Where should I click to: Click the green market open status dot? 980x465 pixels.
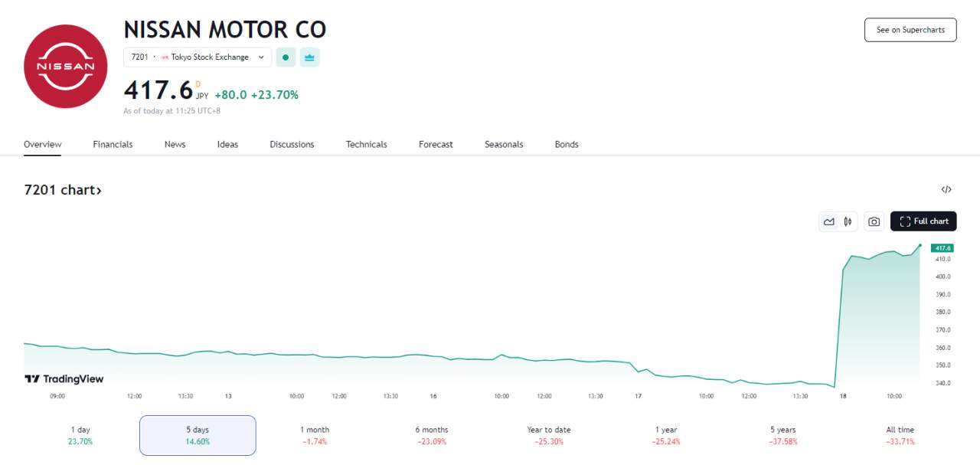(286, 57)
